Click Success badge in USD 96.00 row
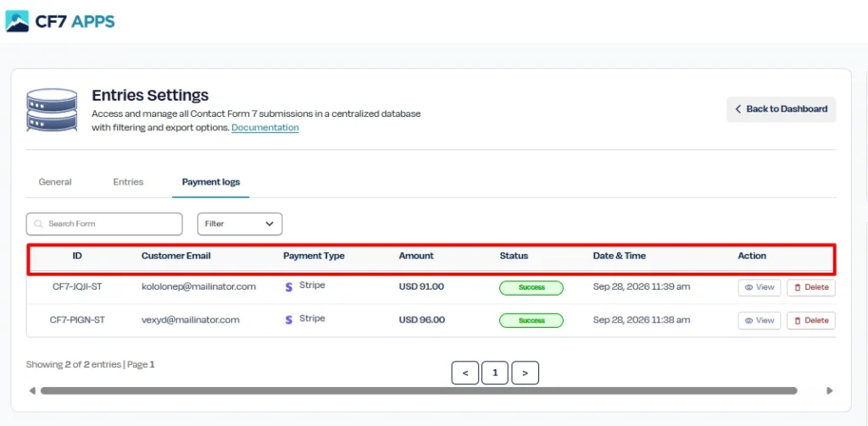The image size is (868, 426). pyautogui.click(x=531, y=320)
